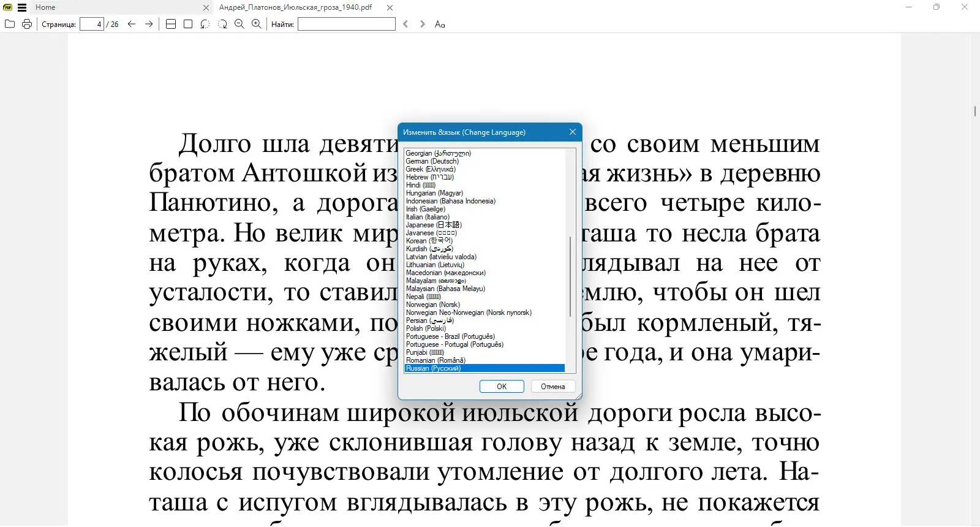
Task: Click the document's vertical scrollbar
Action: [x=974, y=111]
